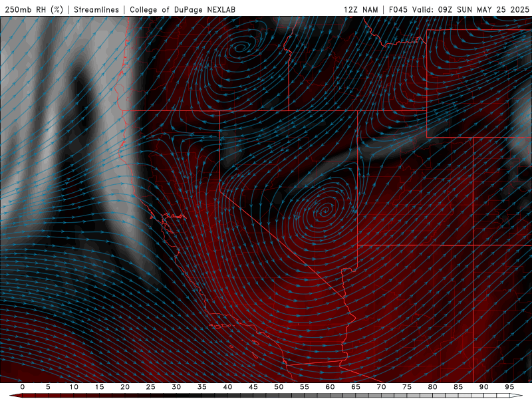This screenshot has width=532, height=399.
Task: Click the colorbar label "70"
Action: pos(381,387)
